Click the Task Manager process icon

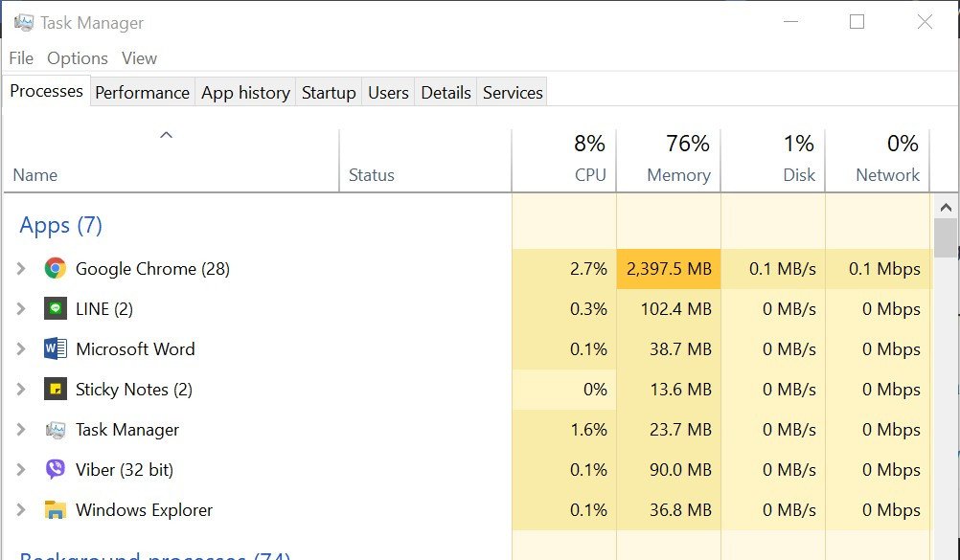[x=56, y=429]
